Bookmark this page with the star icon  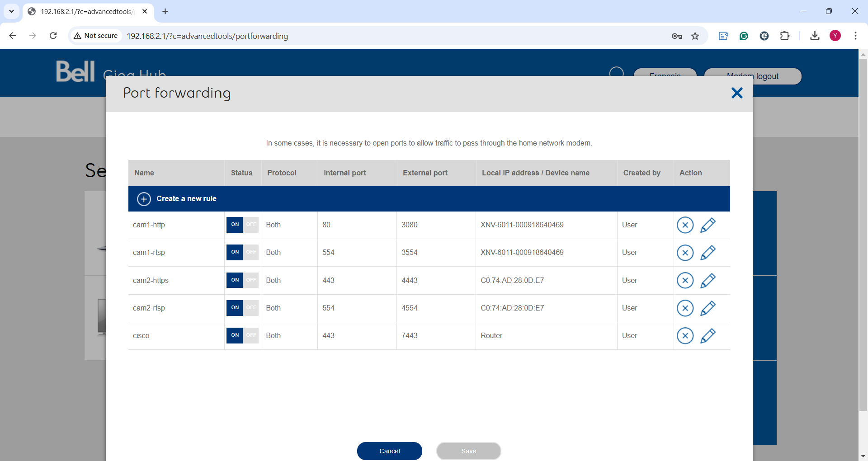(695, 36)
